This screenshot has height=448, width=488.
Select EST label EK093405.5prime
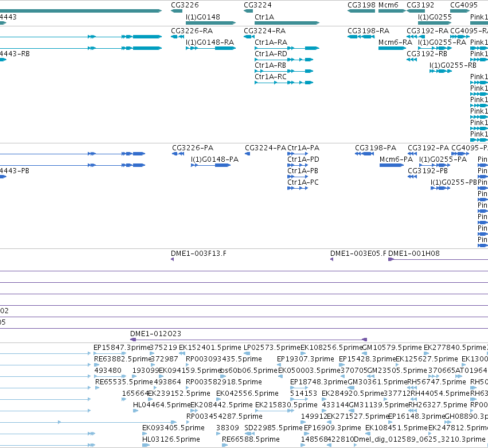click(173, 428)
